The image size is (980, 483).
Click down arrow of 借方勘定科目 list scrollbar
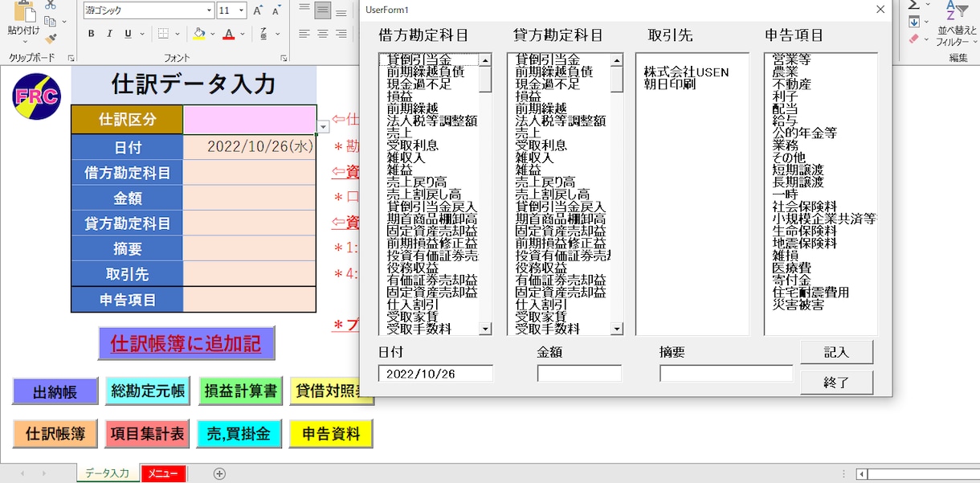485,329
